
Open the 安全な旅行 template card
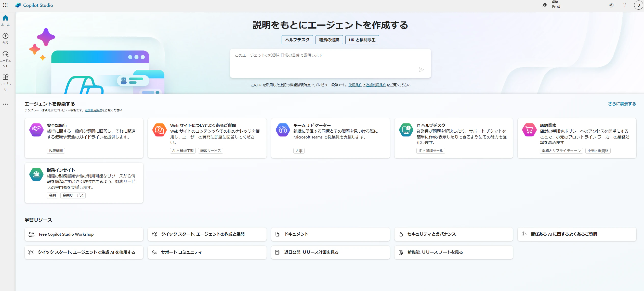(84, 138)
